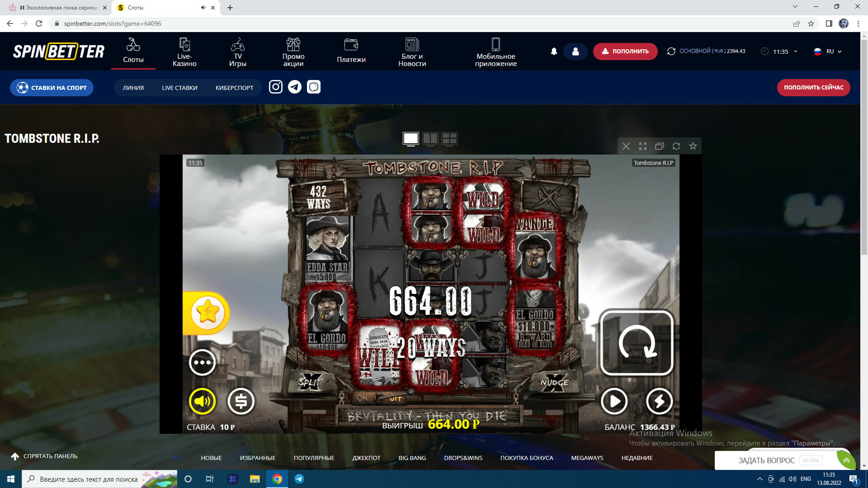The height and width of the screenshot is (488, 868).
Task: Select the Джекпот category tab
Action: [x=366, y=458]
